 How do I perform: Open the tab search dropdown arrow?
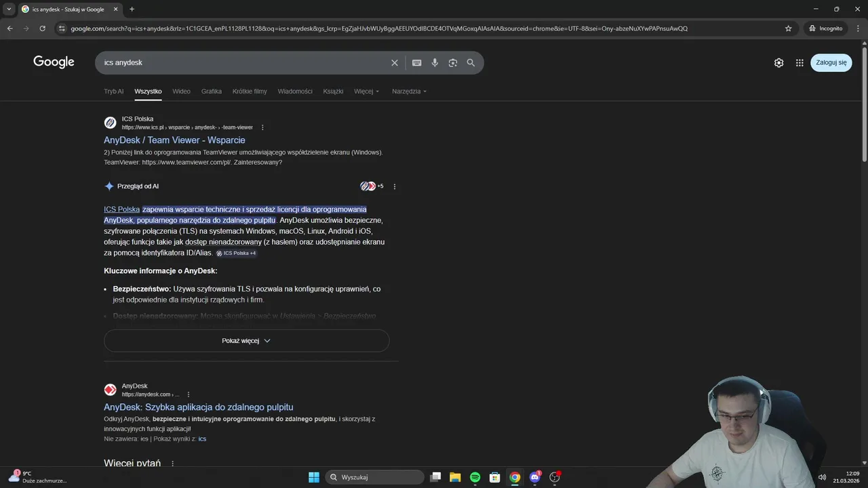tap(9, 9)
